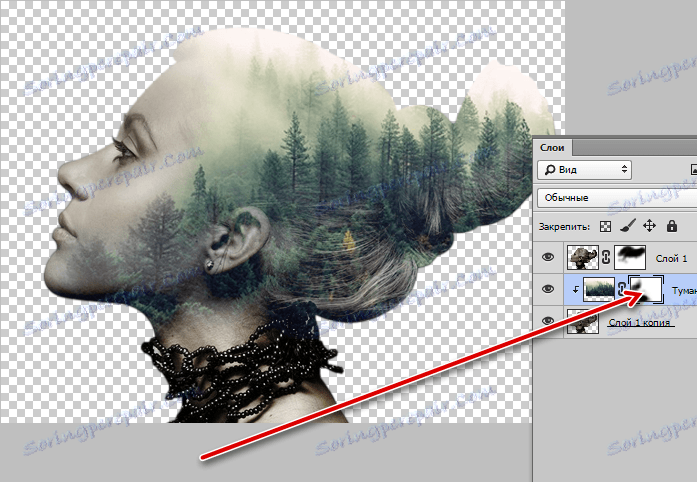
Task: Hide the Слой 1 layer
Action: (548, 257)
